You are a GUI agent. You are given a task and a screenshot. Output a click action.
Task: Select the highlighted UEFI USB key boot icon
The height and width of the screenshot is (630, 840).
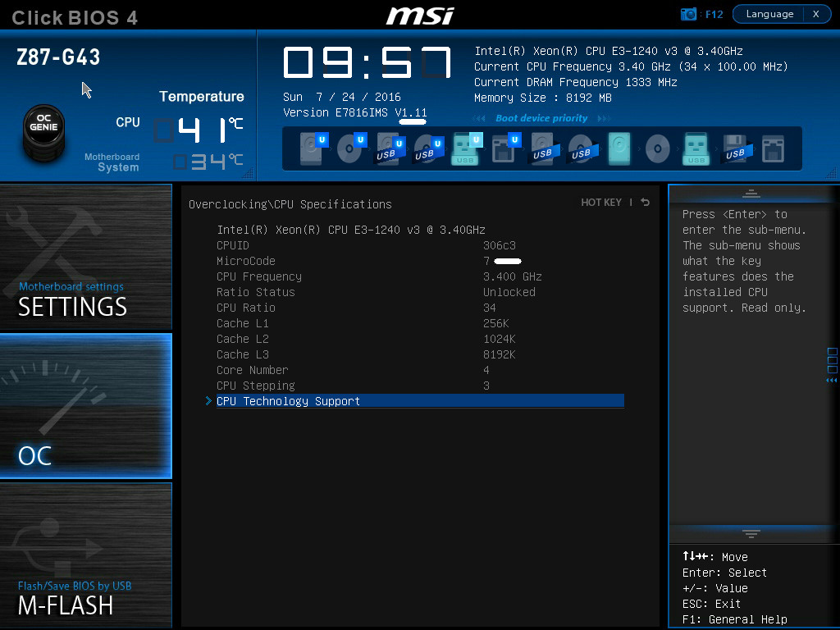coord(467,148)
